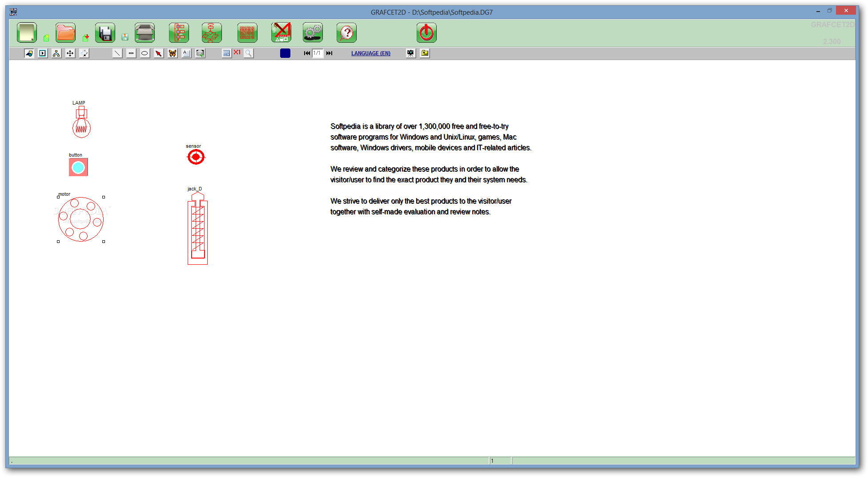This screenshot has width=868, height=477.
Task: Select the rectangle drawing tool
Action: coord(131,53)
